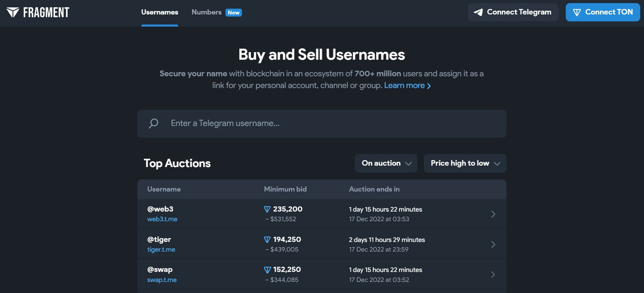Open the @swap auction row arrow
644x293 pixels.
[493, 275]
